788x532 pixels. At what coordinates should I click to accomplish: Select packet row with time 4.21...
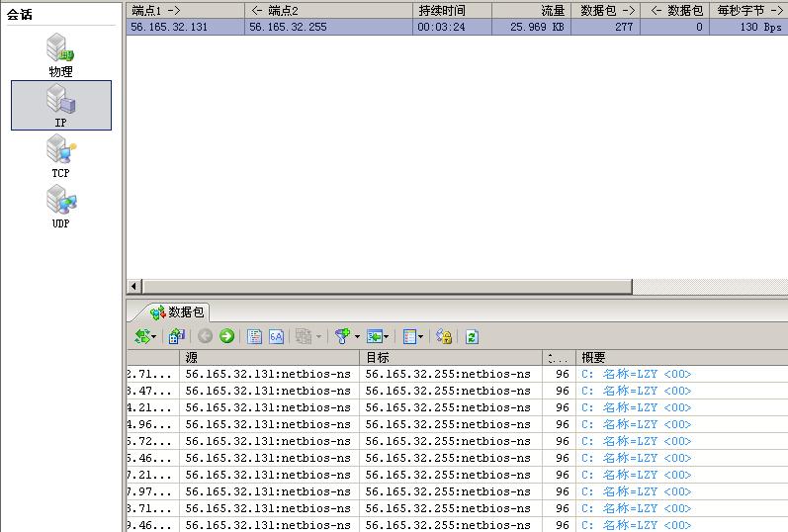tap(458, 407)
